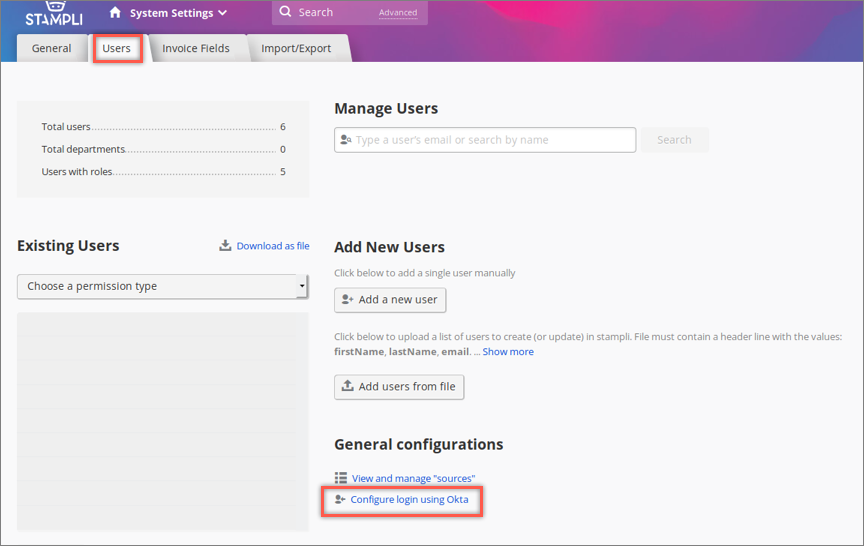Image resolution: width=864 pixels, height=546 pixels.
Task: Click the list icon next to sources link
Action: 341,479
